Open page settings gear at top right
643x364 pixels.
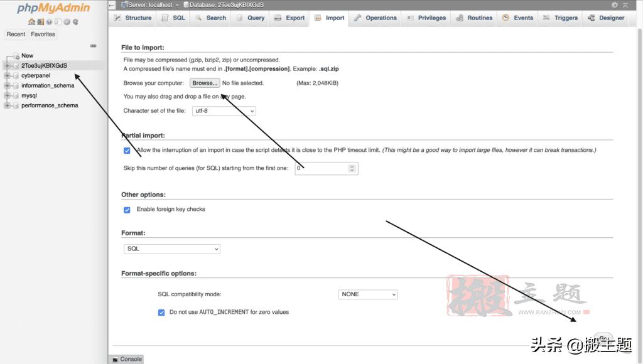coord(615,5)
